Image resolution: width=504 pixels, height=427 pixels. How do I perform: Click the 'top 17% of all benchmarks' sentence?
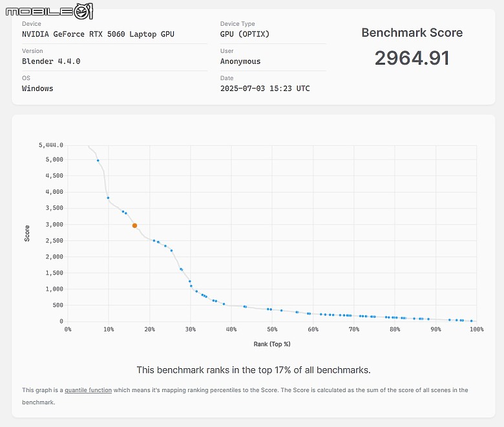[253, 370]
